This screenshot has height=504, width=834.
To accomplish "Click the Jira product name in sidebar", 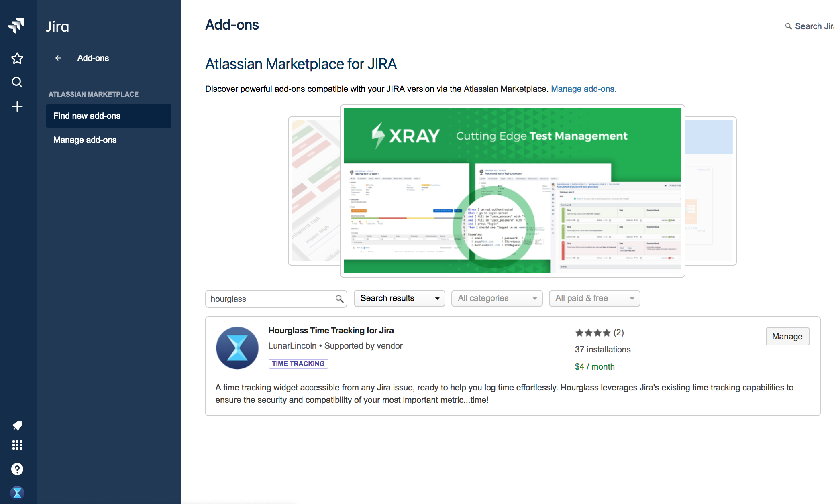I will click(x=57, y=27).
